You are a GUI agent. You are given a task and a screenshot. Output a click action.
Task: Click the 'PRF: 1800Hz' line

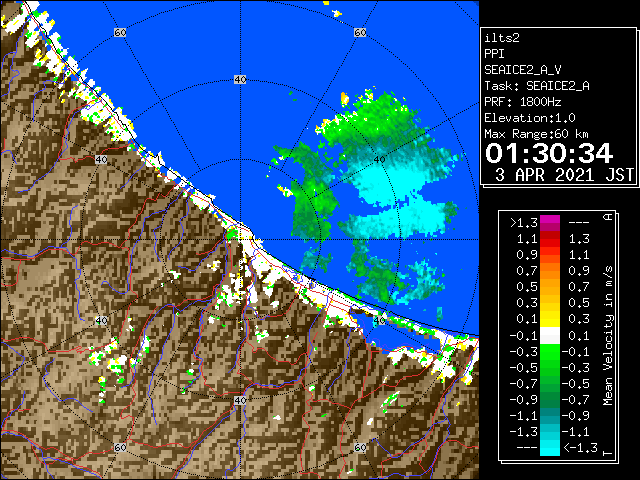coord(523,102)
